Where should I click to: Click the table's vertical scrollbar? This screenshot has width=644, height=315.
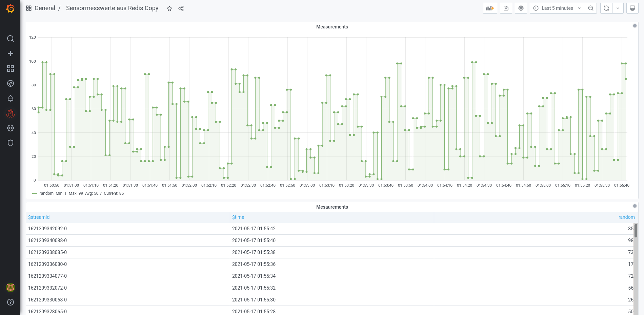tap(636, 230)
